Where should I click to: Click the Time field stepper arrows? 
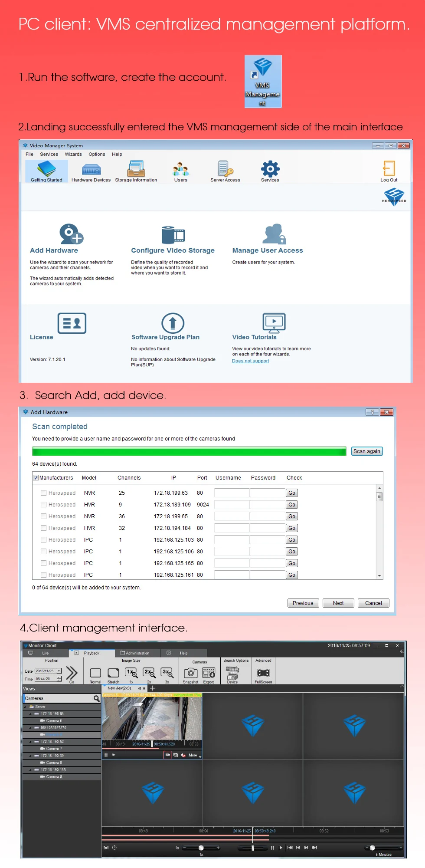[59, 679]
